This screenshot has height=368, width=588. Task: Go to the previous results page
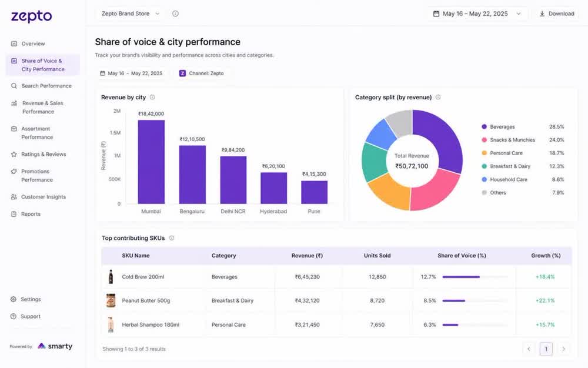(x=529, y=349)
